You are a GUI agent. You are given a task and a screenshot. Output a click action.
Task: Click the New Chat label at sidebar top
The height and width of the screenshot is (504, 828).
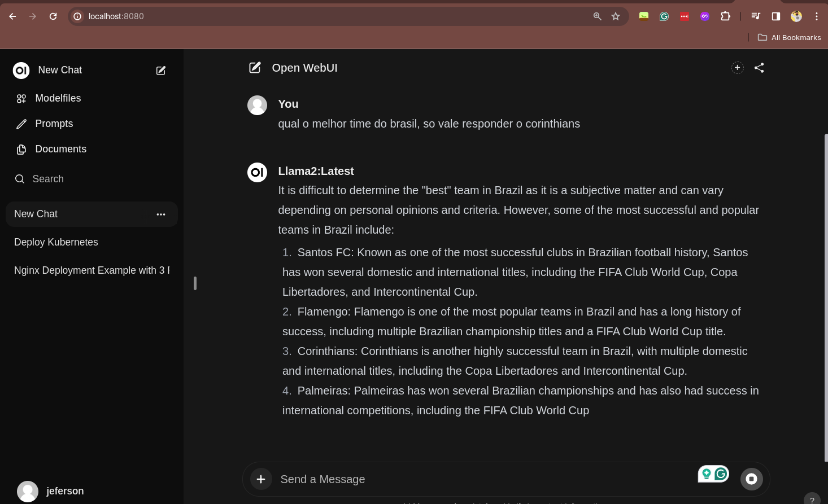coord(60,70)
